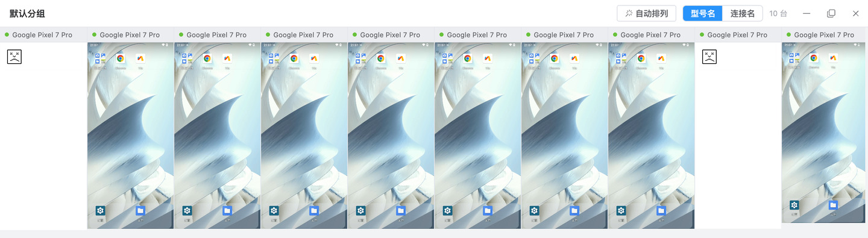Maximize the device group window

[x=831, y=13]
